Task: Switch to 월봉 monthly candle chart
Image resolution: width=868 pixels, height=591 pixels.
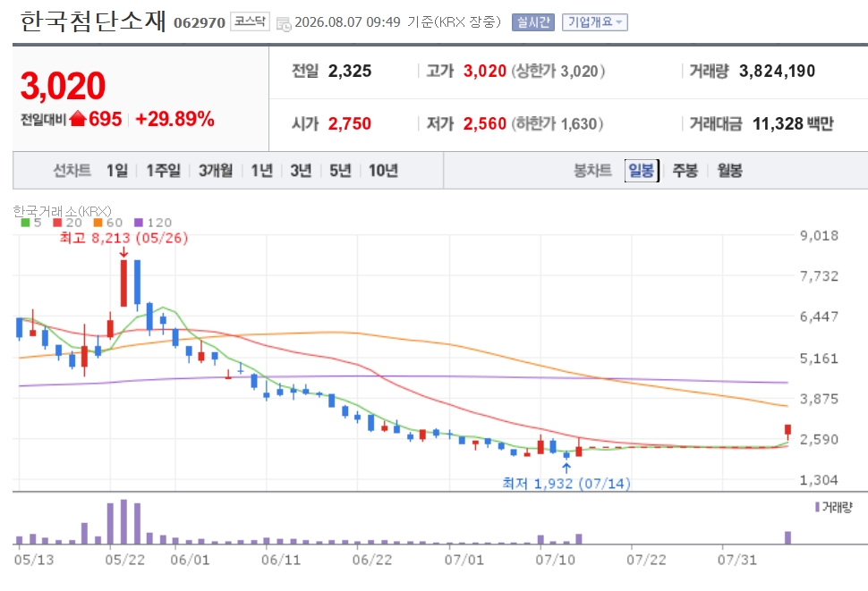Action: 729,170
